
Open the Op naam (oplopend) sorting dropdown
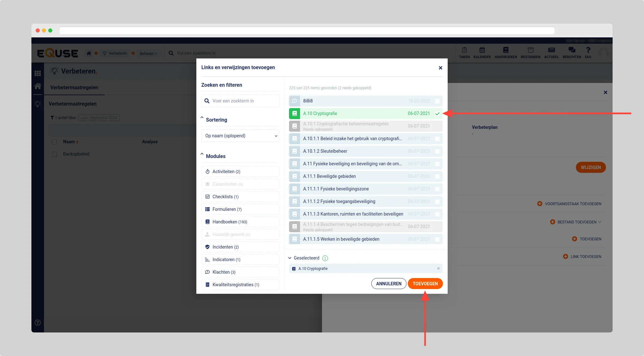point(240,136)
